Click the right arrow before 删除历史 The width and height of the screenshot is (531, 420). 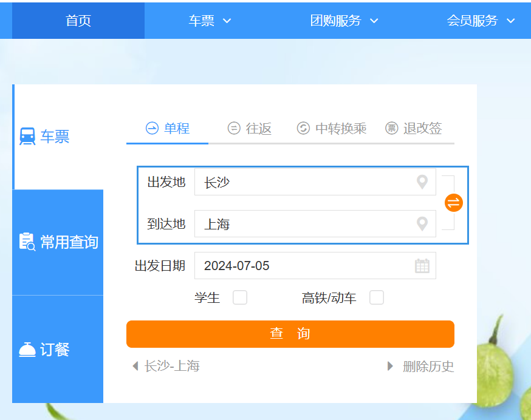390,366
